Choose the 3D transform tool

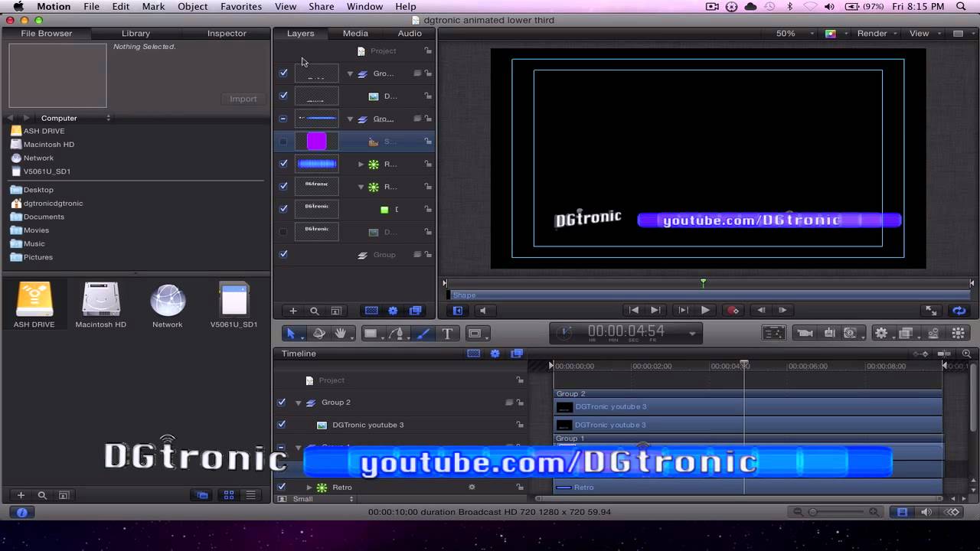click(319, 333)
